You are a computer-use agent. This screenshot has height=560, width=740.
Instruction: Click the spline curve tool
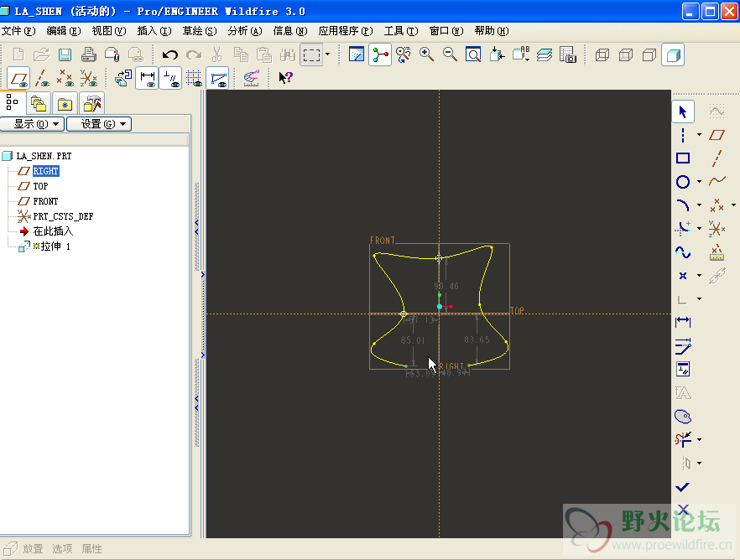tap(683, 252)
